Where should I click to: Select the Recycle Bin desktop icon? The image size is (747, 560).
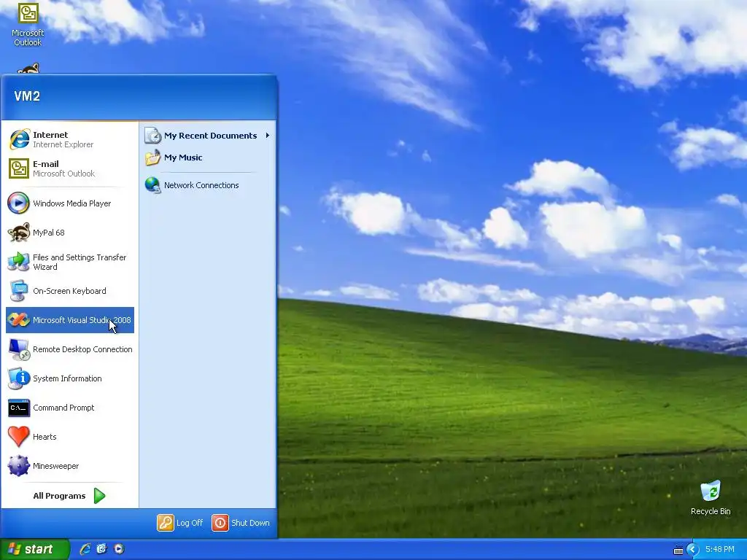tap(711, 497)
